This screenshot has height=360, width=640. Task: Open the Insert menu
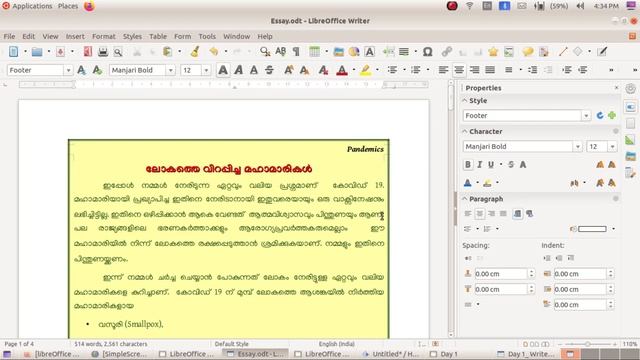click(75, 36)
